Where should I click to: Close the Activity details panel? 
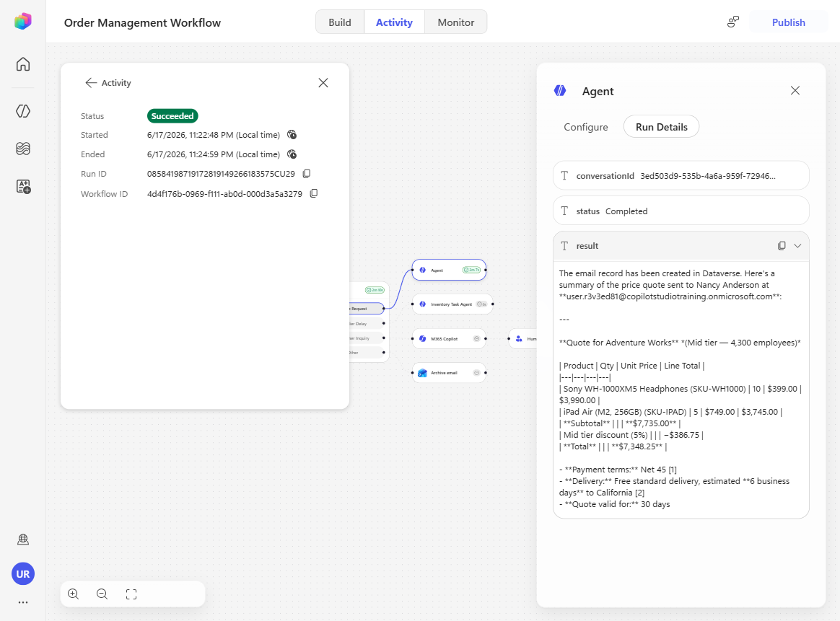pyautogui.click(x=323, y=82)
